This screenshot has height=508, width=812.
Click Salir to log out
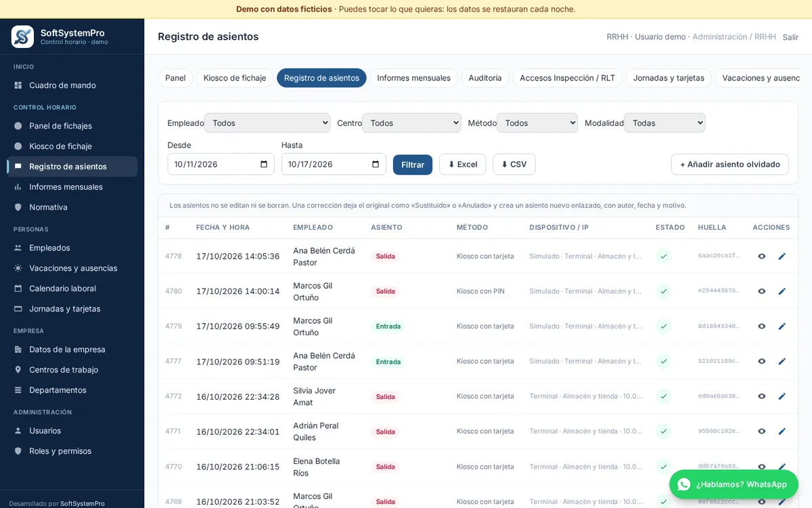[790, 37]
